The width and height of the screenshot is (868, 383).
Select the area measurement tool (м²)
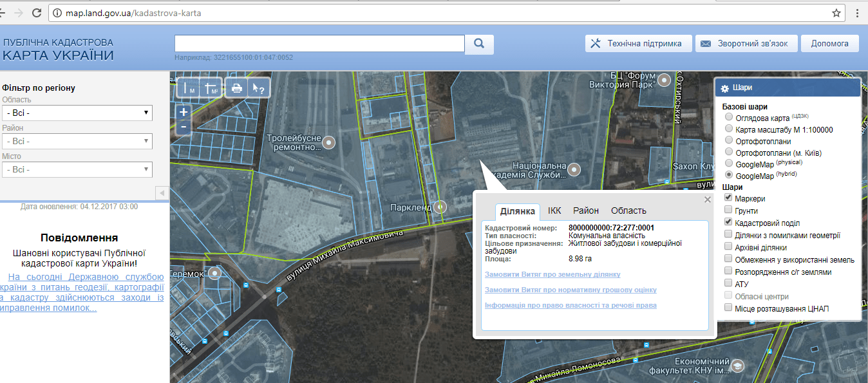coord(211,88)
